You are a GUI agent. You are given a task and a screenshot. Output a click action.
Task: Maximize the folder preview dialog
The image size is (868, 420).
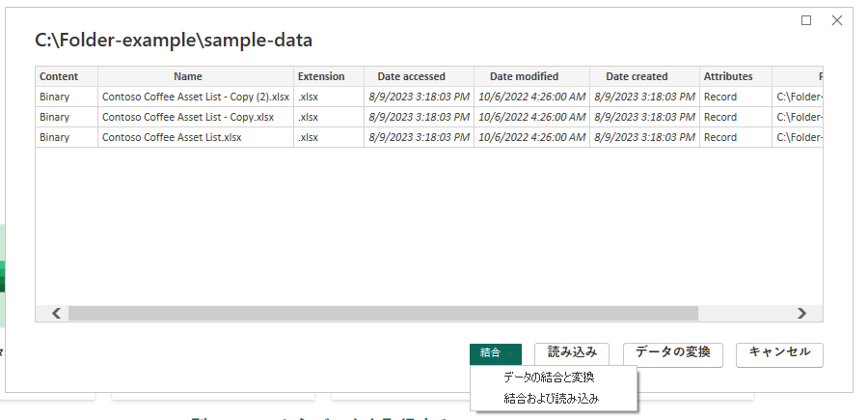coord(806,20)
